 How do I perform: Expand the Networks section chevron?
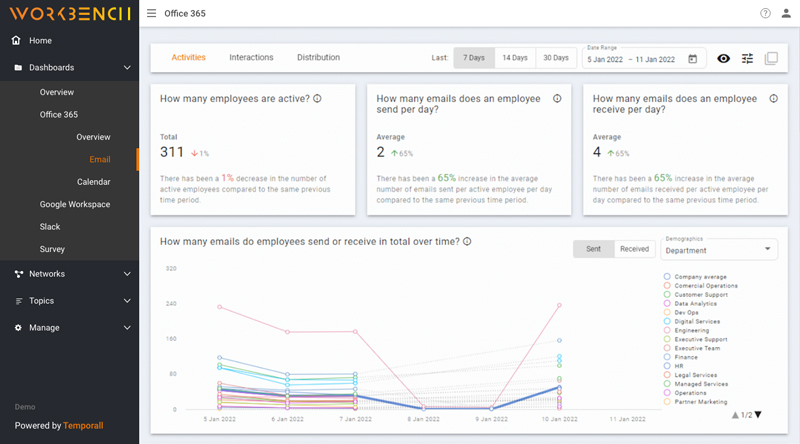[x=127, y=274]
